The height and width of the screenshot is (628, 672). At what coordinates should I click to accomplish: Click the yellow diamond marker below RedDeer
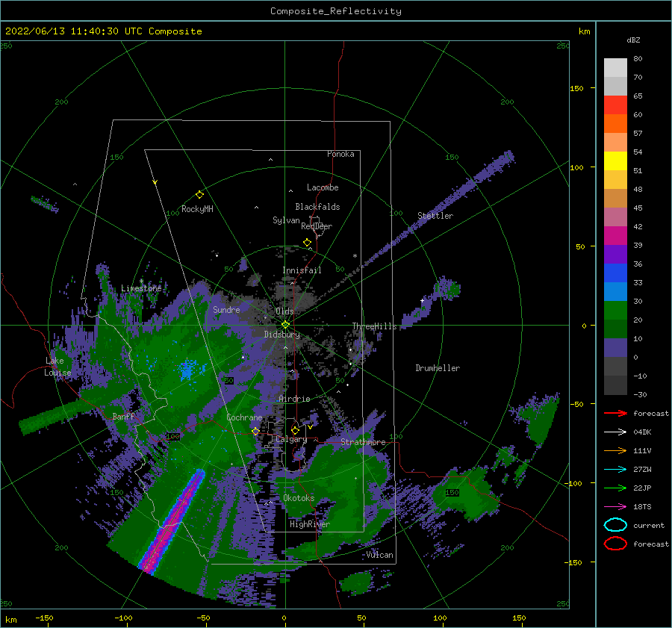[x=308, y=243]
